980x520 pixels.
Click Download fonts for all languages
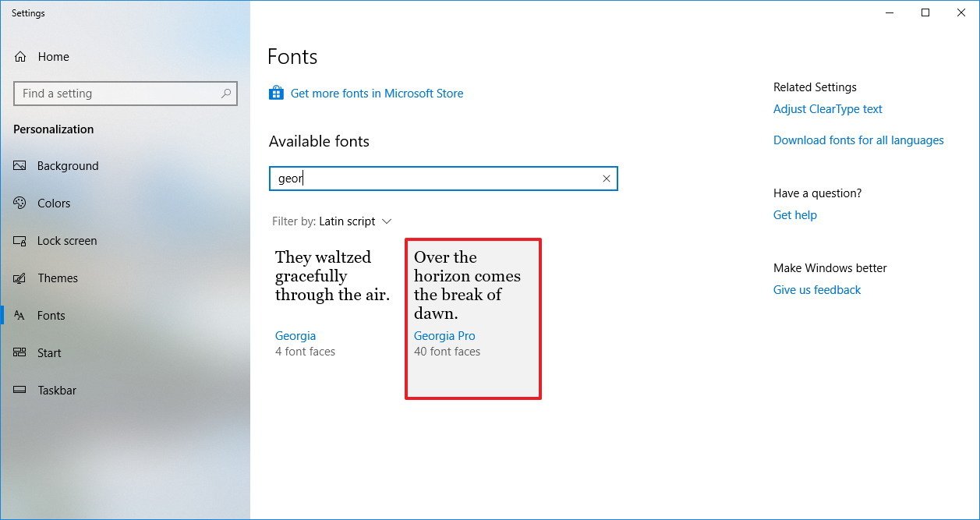[858, 140]
